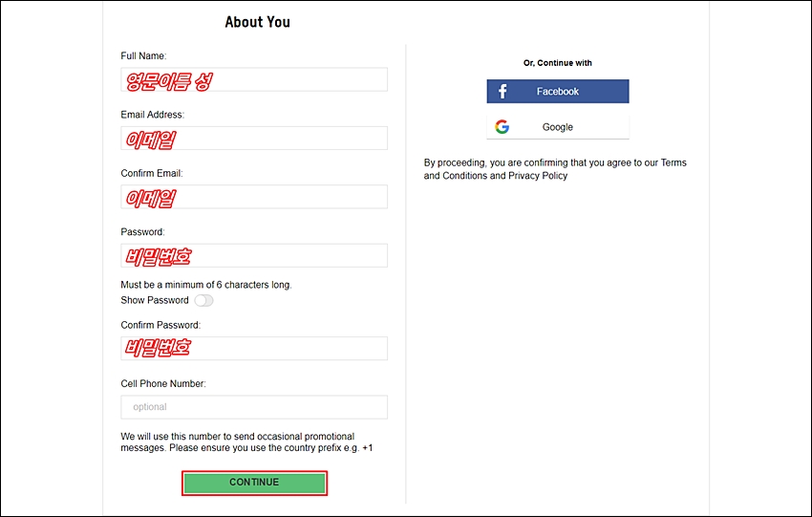Focus the Full Name input field
The height and width of the screenshot is (517, 812).
point(254,79)
